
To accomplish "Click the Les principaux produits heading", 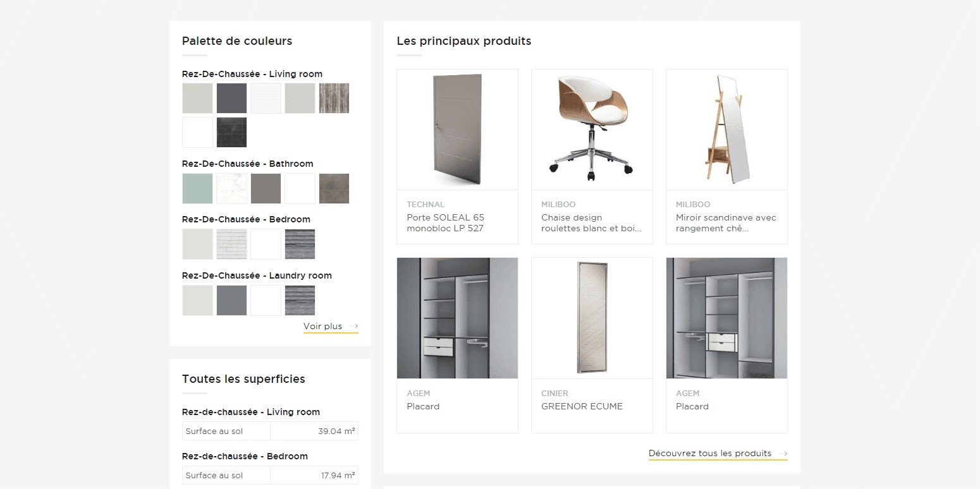I will pos(463,41).
